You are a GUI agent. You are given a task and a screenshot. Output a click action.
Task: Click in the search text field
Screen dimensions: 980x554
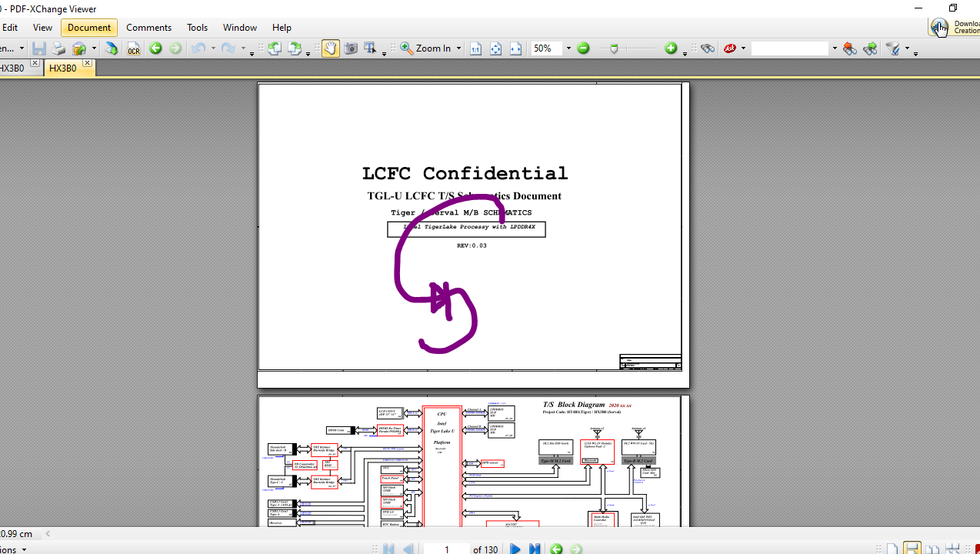tap(790, 48)
